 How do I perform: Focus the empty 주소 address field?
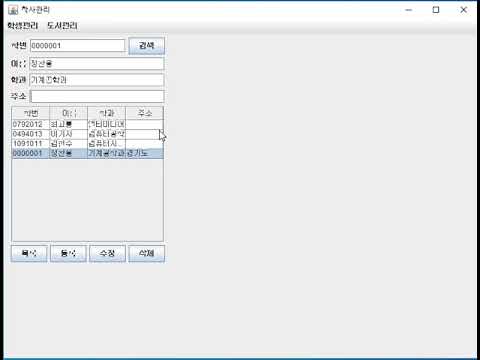97,96
